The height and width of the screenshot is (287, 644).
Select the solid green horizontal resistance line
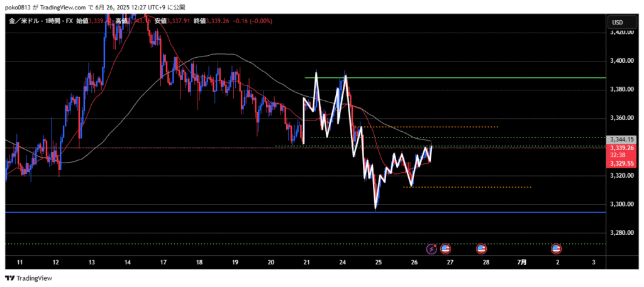pyautogui.click(x=453, y=78)
